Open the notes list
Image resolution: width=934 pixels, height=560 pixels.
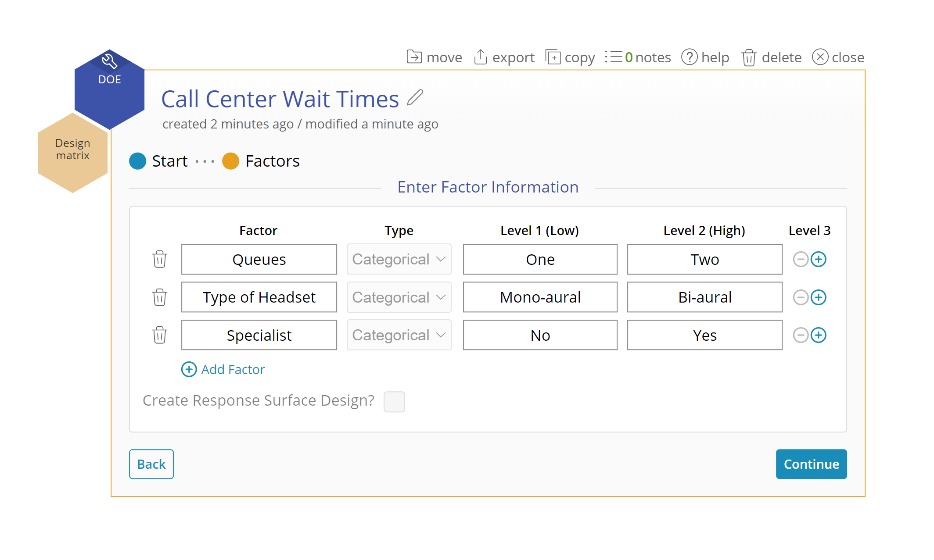(638, 57)
